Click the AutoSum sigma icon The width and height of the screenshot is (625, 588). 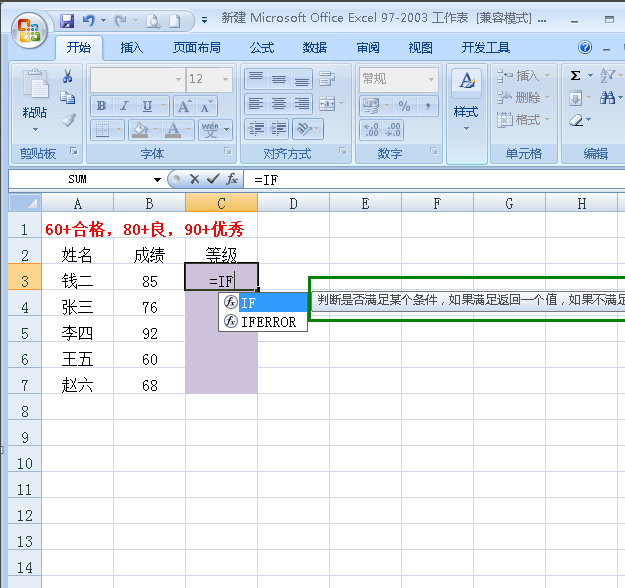(576, 75)
